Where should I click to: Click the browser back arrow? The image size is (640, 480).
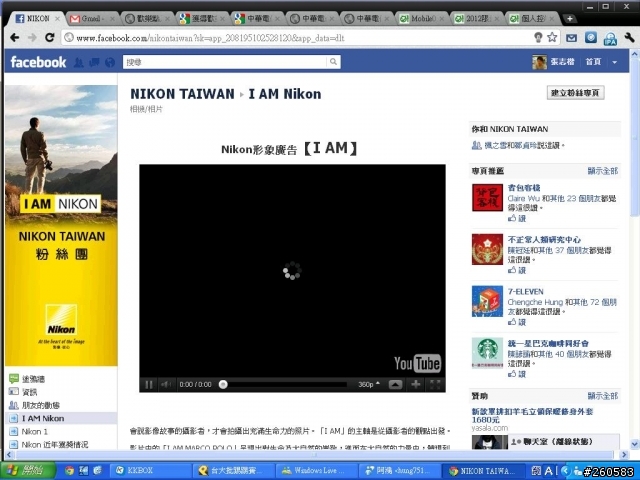pos(15,38)
